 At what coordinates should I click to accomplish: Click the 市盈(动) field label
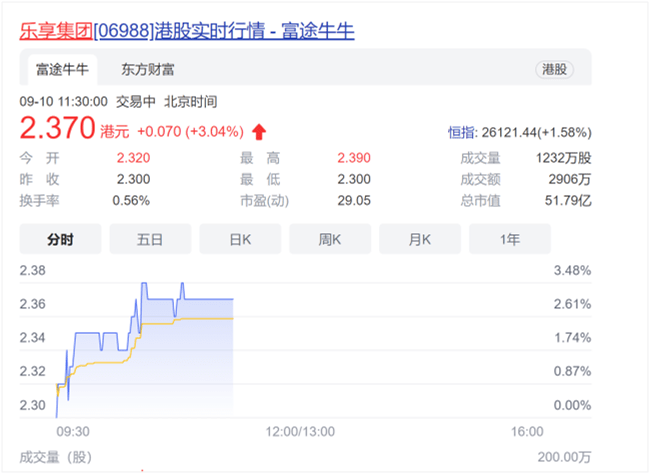pyautogui.click(x=264, y=201)
